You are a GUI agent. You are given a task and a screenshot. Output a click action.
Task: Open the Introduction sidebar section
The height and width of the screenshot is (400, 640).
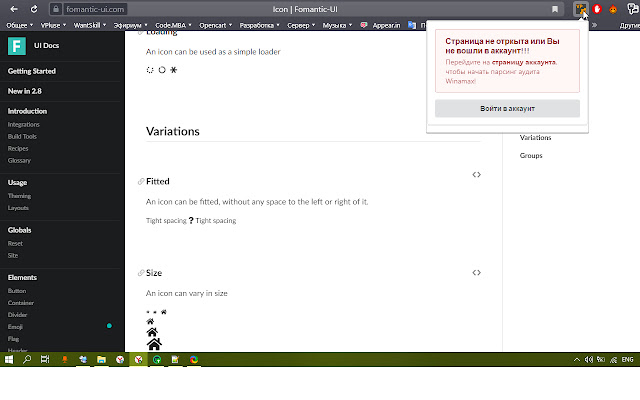pyautogui.click(x=27, y=111)
